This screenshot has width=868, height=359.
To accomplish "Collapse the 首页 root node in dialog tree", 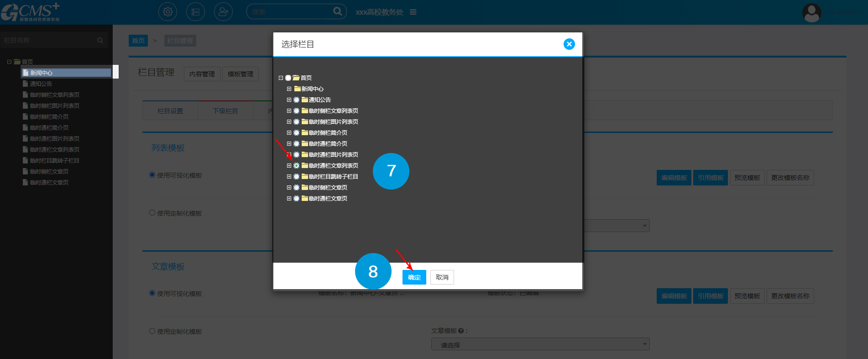I will click(281, 78).
